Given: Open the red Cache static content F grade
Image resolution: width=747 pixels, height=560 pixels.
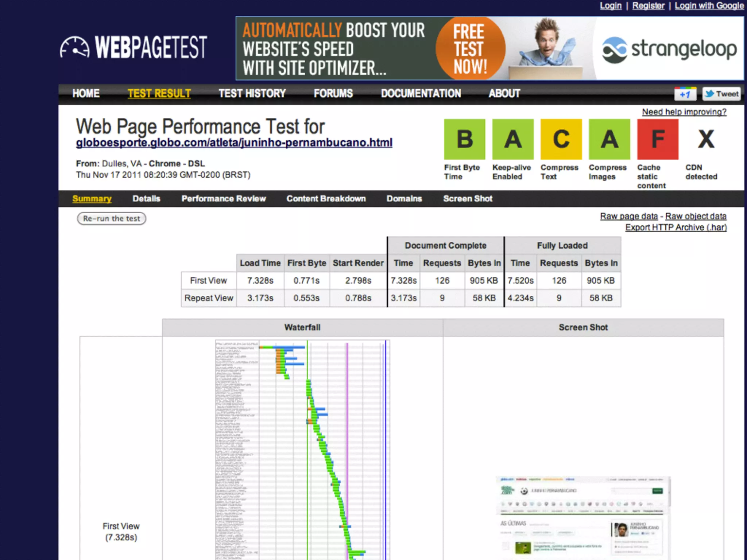Looking at the screenshot, I should 658,139.
